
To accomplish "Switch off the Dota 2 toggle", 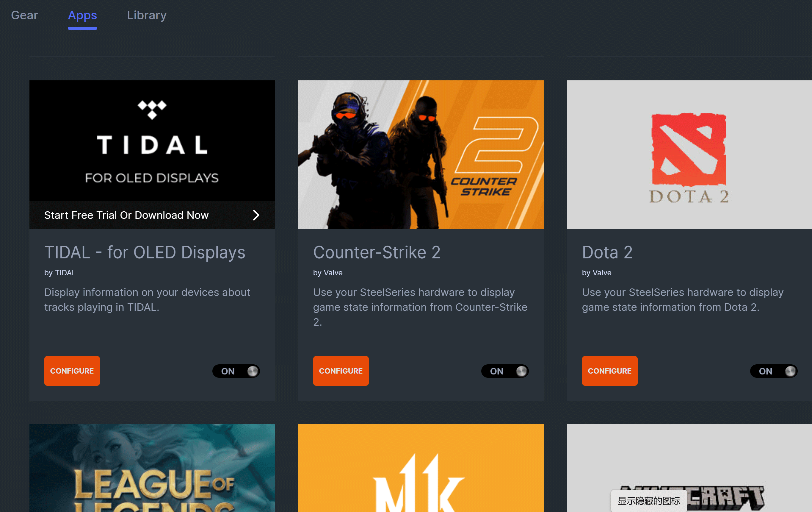I will point(774,371).
